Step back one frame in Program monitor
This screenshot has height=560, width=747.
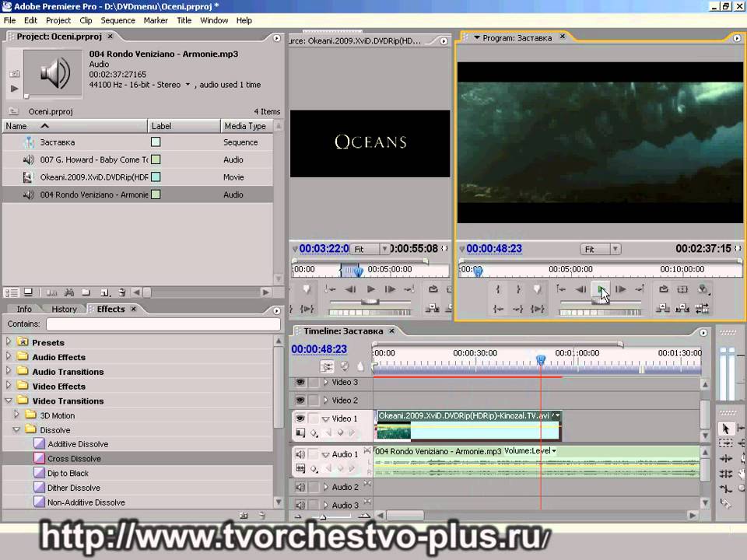pos(580,289)
